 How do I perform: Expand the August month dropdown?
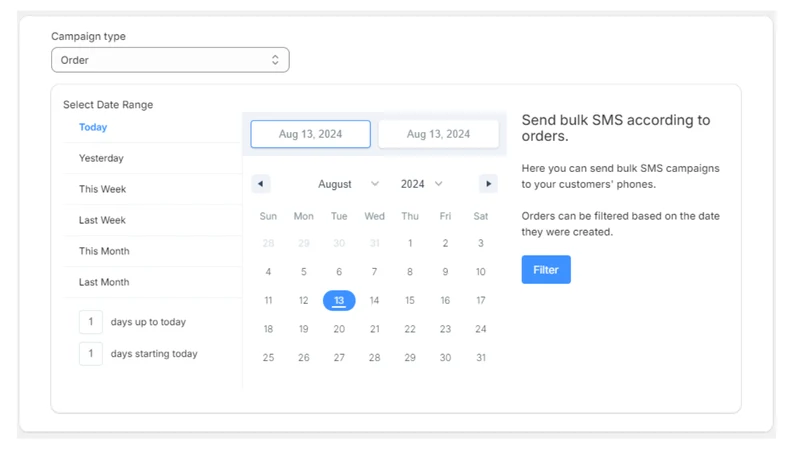(348, 184)
